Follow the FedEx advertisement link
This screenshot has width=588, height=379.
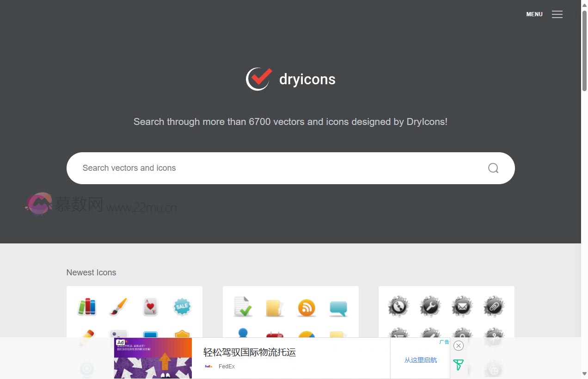pos(249,352)
